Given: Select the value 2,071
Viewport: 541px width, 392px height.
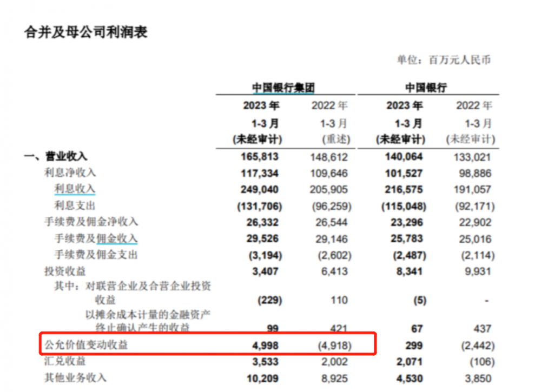Looking at the screenshot, I should (x=409, y=362).
